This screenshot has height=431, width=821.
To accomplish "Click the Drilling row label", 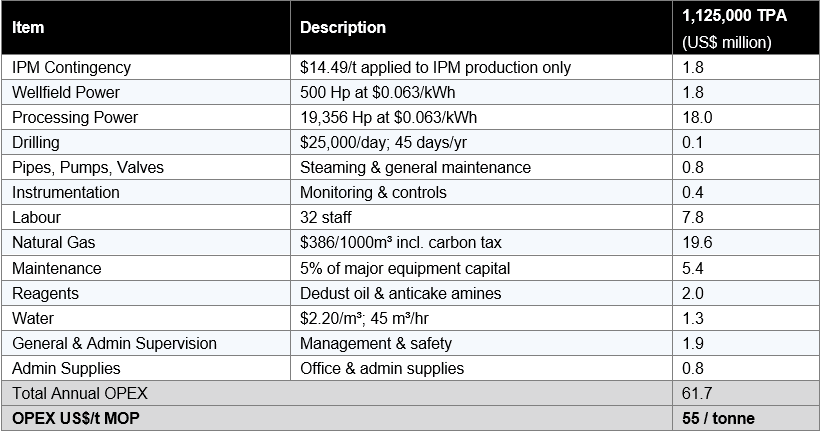I will (36, 143).
